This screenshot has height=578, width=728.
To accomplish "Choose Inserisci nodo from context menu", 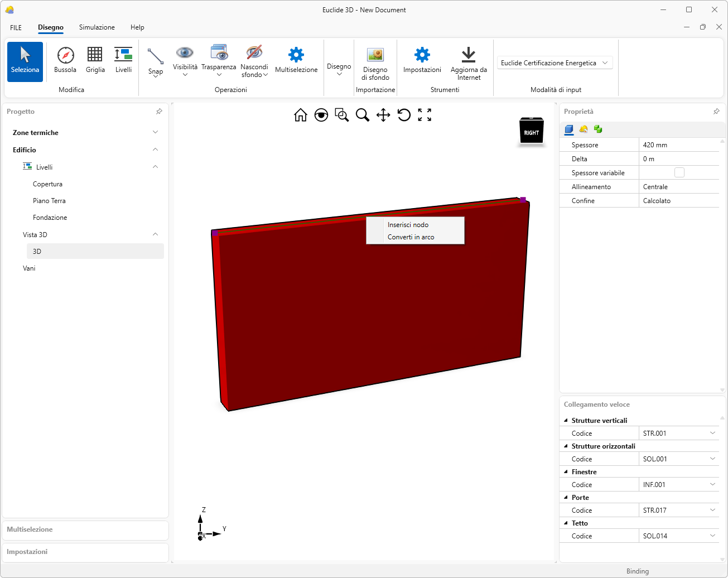I will coord(408,225).
